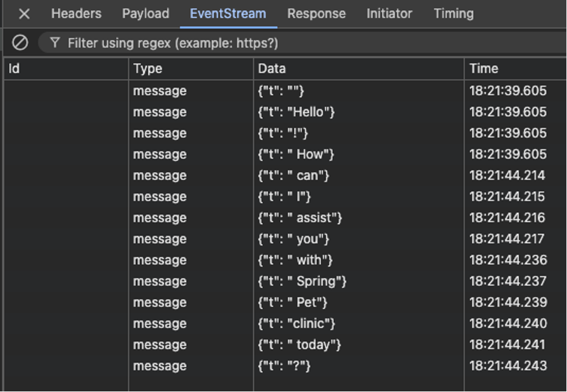Select the message row with " Spring"
This screenshot has height=392, width=567.
pos(286,281)
